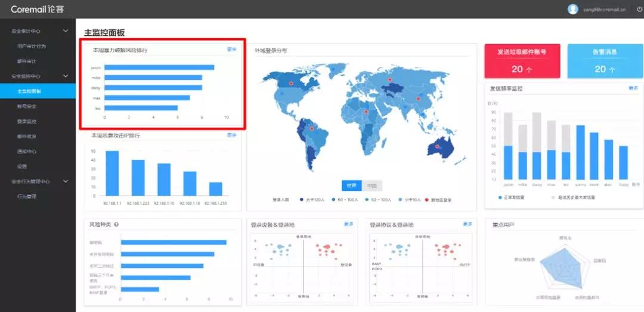Click the red marker on South America
644x312 pixels.
click(x=311, y=129)
